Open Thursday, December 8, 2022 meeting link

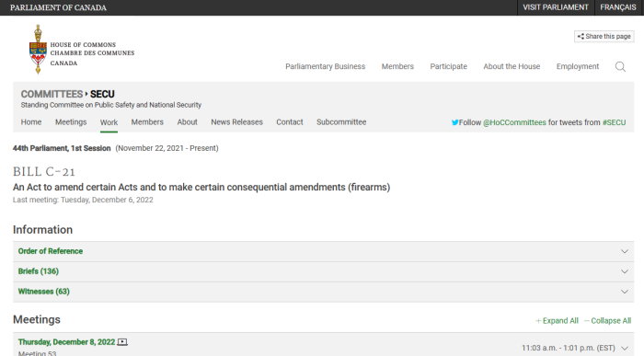(x=66, y=342)
